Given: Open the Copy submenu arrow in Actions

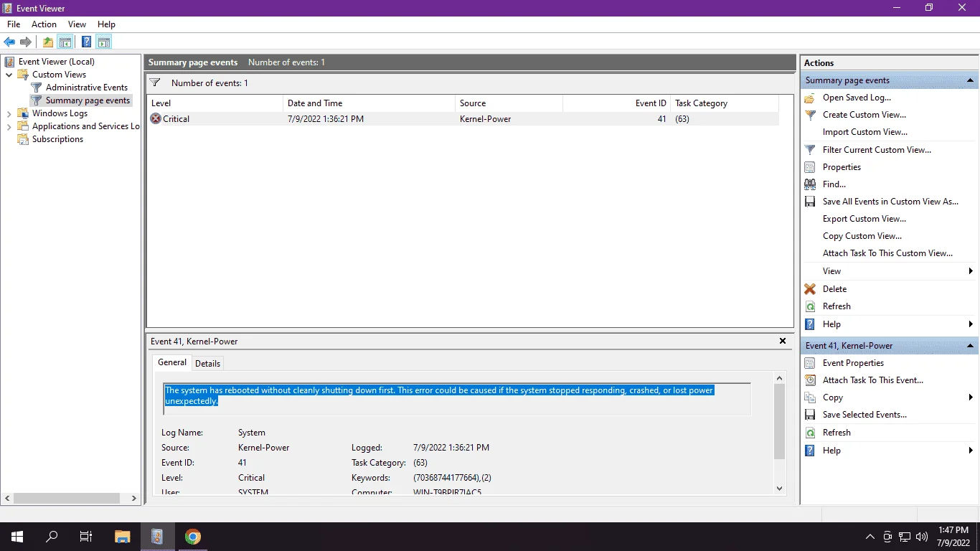Looking at the screenshot, I should (x=971, y=397).
